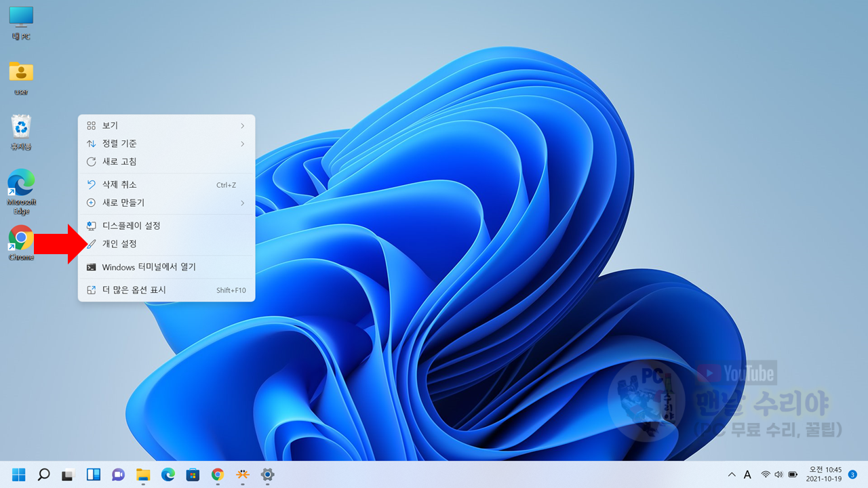This screenshot has width=868, height=488.
Task: Open File Explorer from the taskbar
Action: click(x=143, y=474)
